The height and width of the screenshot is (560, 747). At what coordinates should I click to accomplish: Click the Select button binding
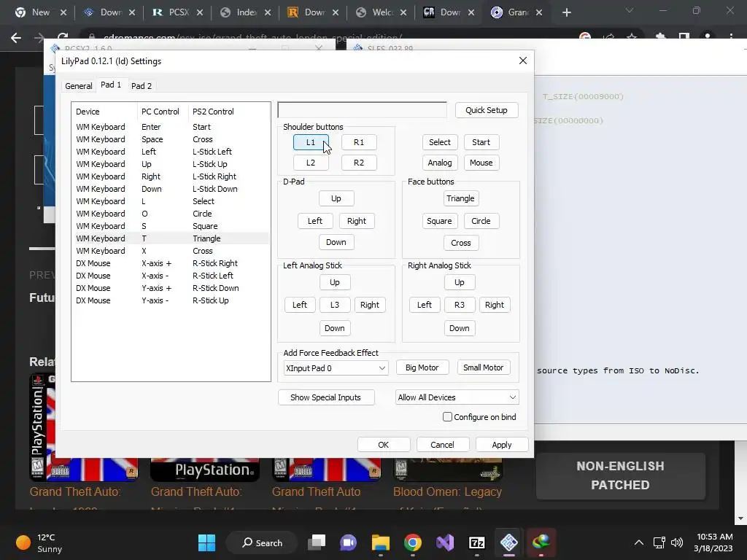coord(440,142)
